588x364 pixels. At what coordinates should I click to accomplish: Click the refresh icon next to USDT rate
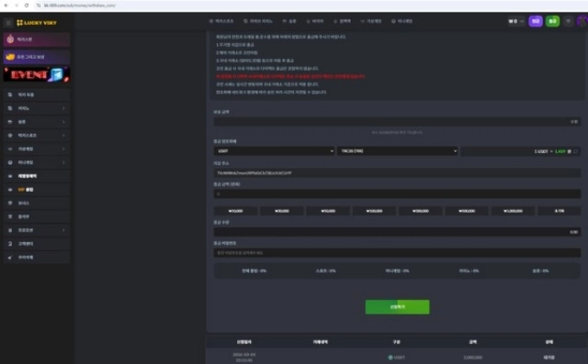pos(576,151)
